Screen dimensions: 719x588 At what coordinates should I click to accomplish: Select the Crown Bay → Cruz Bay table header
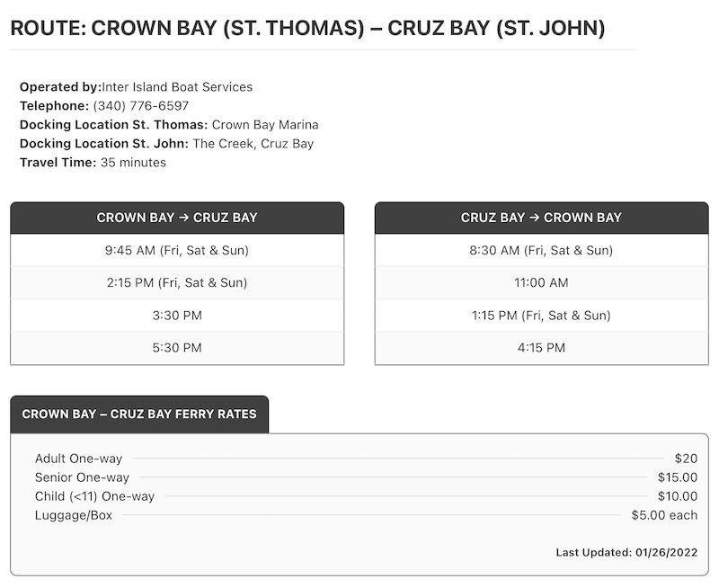[177, 218]
